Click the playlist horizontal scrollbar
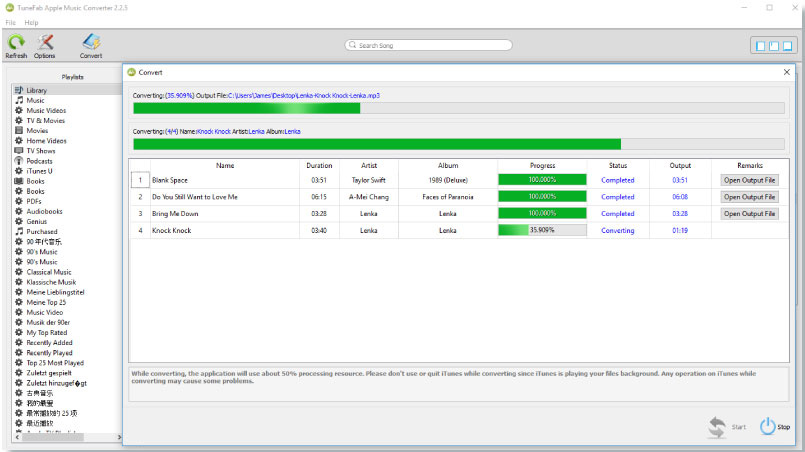Screen dimensions: 805x452 pyautogui.click(x=53, y=437)
